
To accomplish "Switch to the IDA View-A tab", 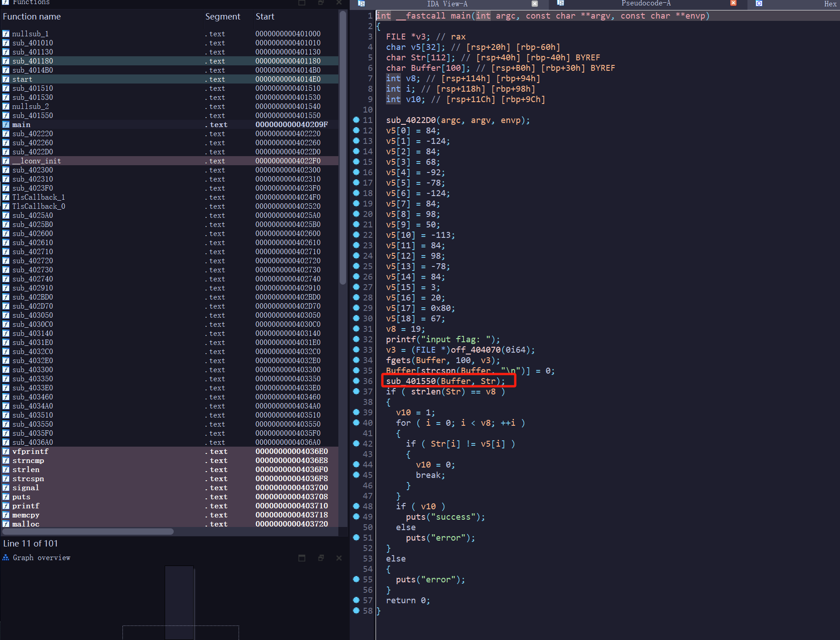I will (x=447, y=4).
